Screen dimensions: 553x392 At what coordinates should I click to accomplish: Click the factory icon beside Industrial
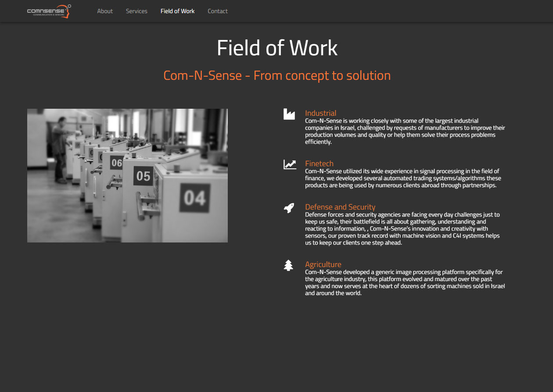[289, 114]
